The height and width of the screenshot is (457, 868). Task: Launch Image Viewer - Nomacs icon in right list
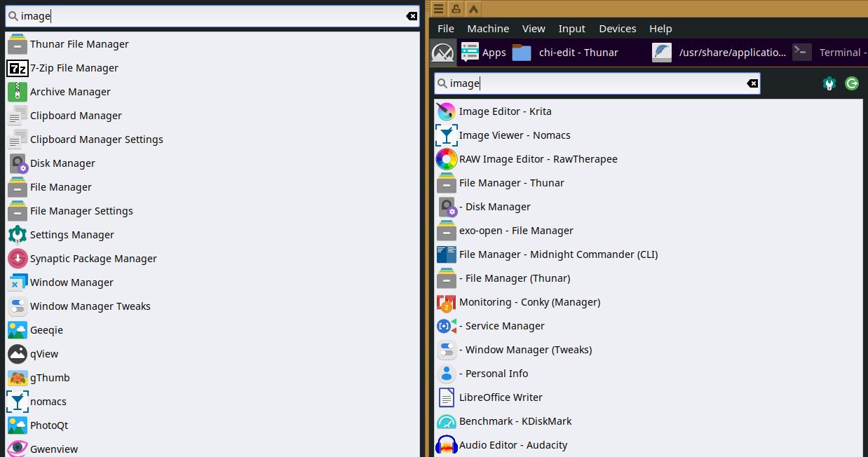click(x=446, y=135)
